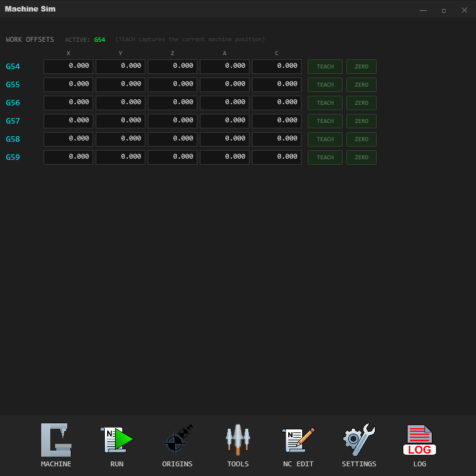Select the G57 row label
Image resolution: width=476 pixels, height=476 pixels.
coord(13,121)
